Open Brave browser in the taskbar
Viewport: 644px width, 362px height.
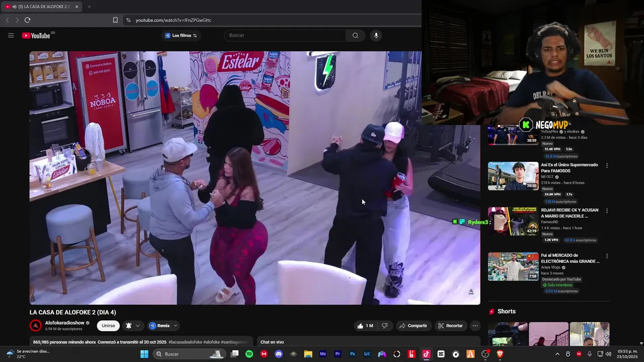500,354
